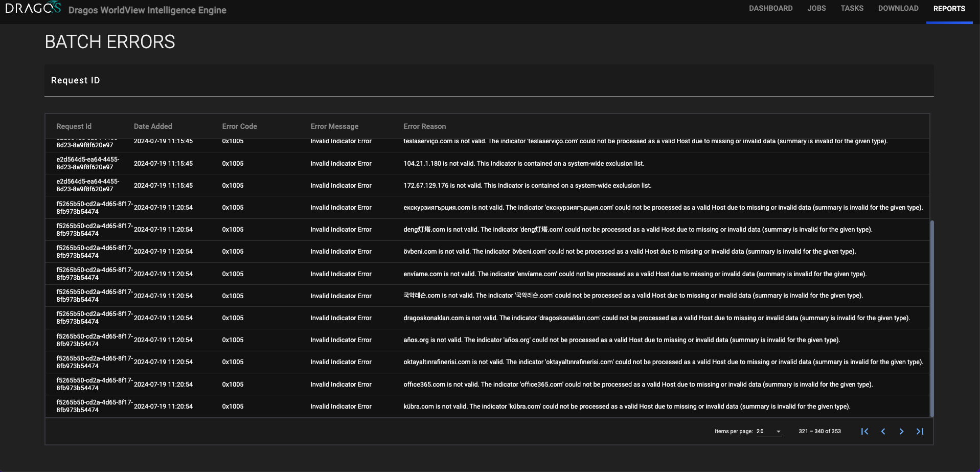Select the 104.21.1.180 error reason
980x472 pixels.
point(523,164)
